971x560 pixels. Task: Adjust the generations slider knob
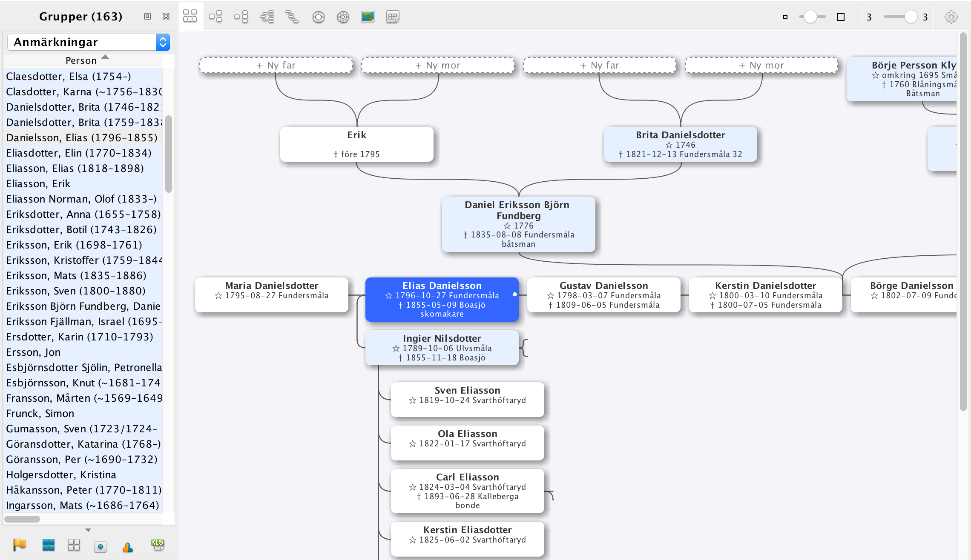911,17
